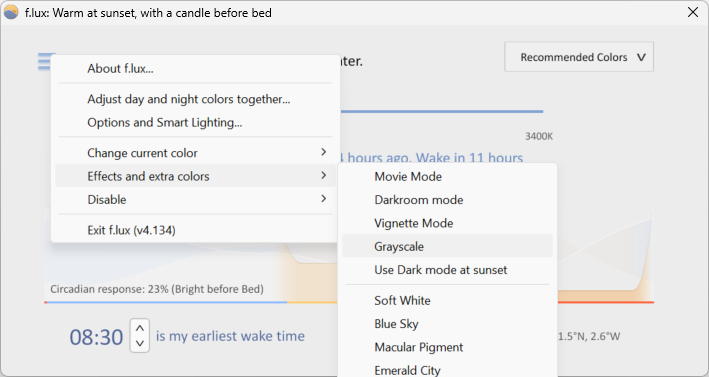The image size is (709, 377).
Task: Increase wake time with up arrow
Action: pyautogui.click(x=140, y=328)
